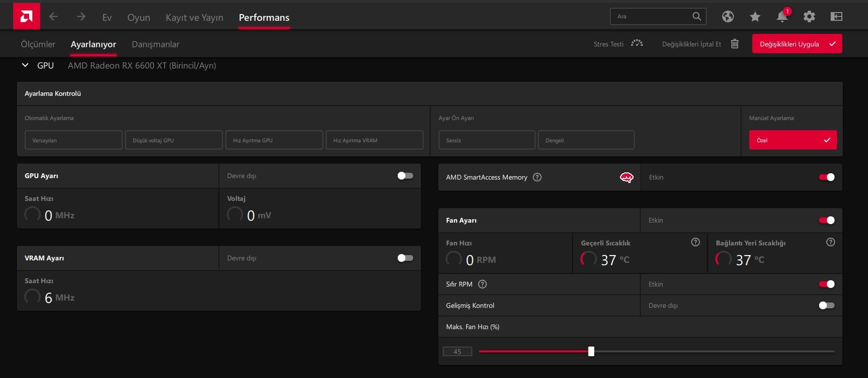
Task: Click the AMD logo home icon
Action: coord(26,16)
